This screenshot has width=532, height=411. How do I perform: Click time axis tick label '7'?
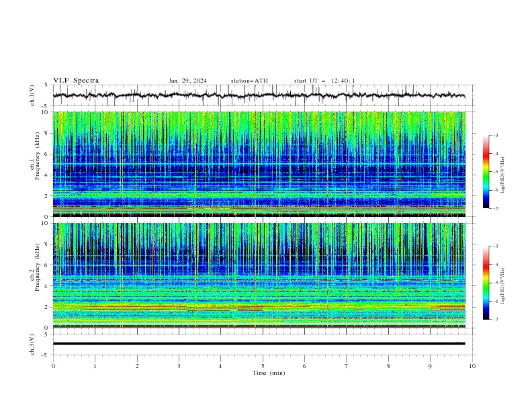[x=347, y=366]
